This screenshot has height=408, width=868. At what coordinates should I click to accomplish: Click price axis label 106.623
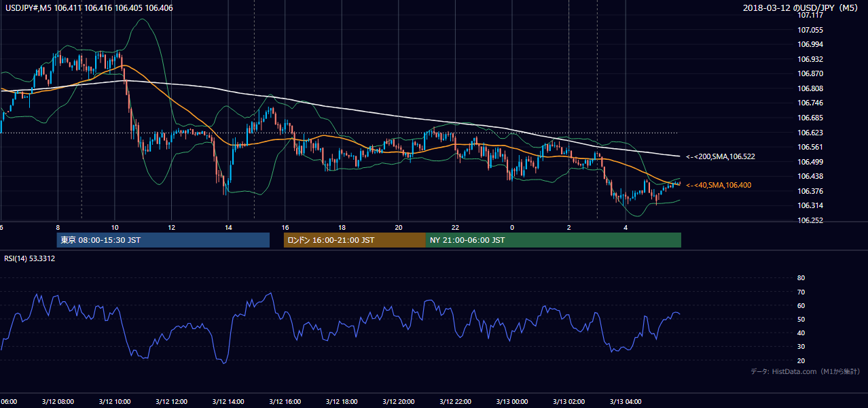[x=810, y=133]
